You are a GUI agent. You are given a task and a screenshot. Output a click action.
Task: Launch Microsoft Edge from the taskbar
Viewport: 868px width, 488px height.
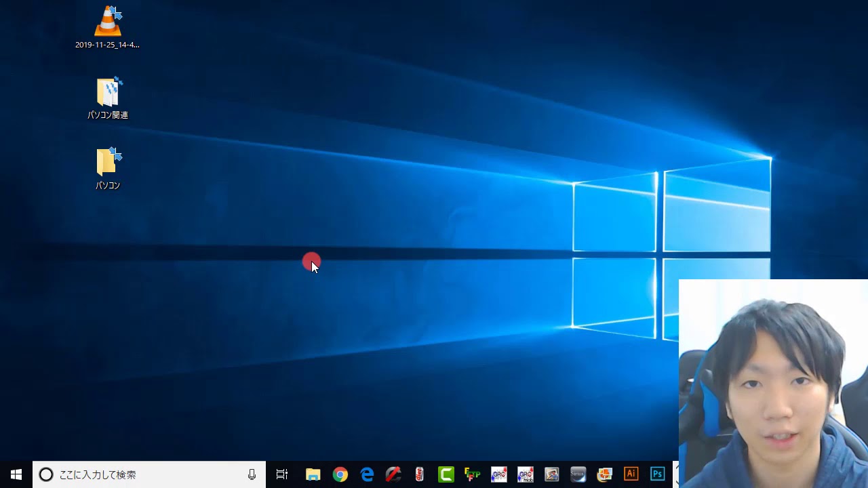[x=367, y=474]
